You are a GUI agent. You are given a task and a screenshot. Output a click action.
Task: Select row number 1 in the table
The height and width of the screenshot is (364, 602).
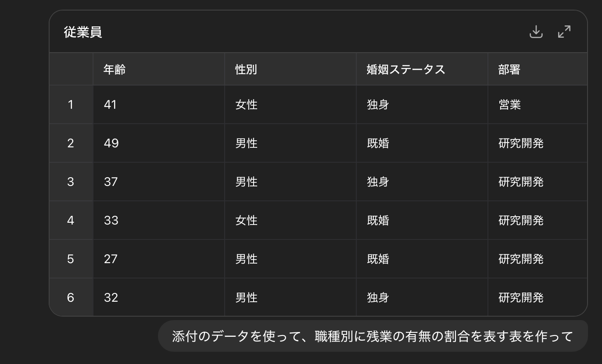tap(71, 104)
